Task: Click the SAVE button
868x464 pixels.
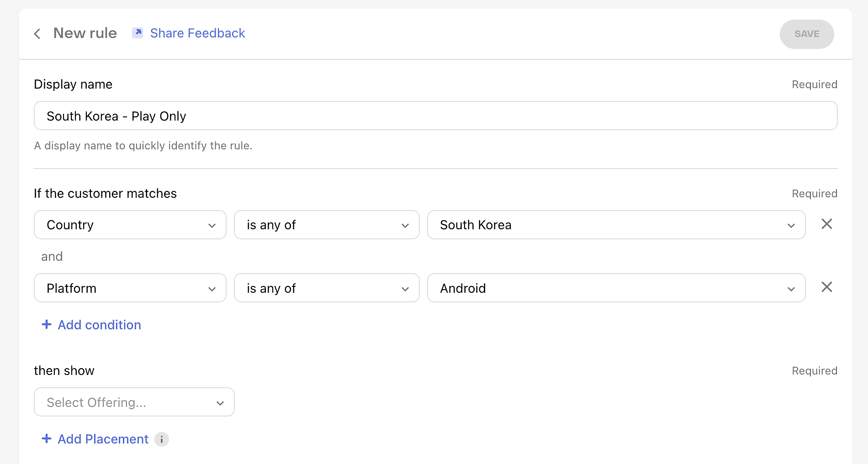Action: [807, 34]
